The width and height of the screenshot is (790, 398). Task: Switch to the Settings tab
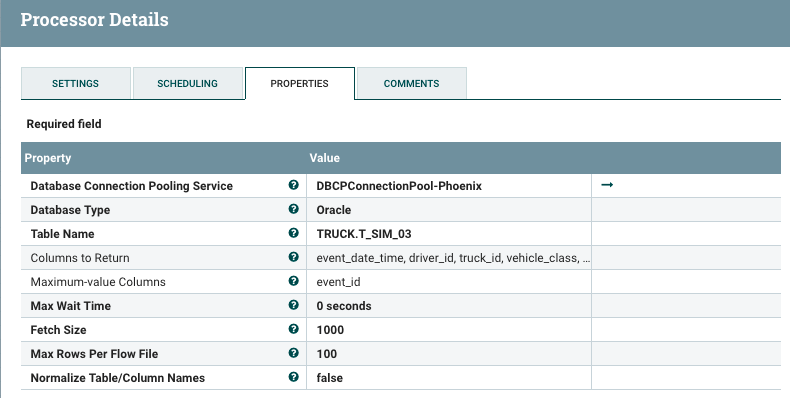click(x=76, y=83)
